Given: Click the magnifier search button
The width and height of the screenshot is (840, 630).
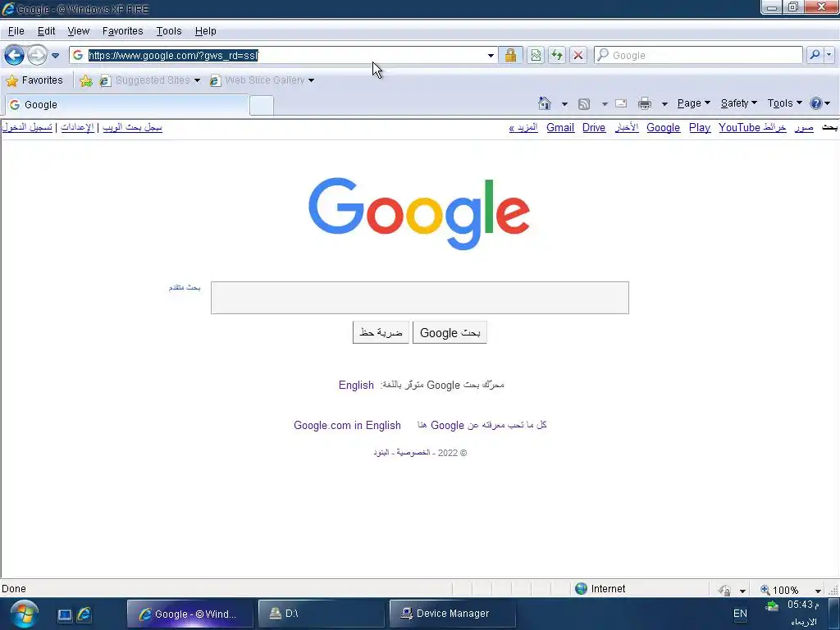Looking at the screenshot, I should (x=815, y=55).
